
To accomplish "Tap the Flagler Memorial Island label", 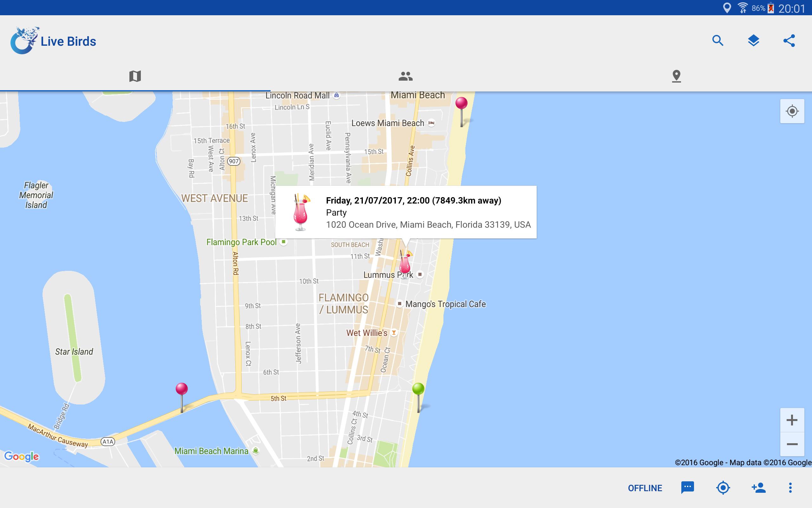I will pos(36,195).
